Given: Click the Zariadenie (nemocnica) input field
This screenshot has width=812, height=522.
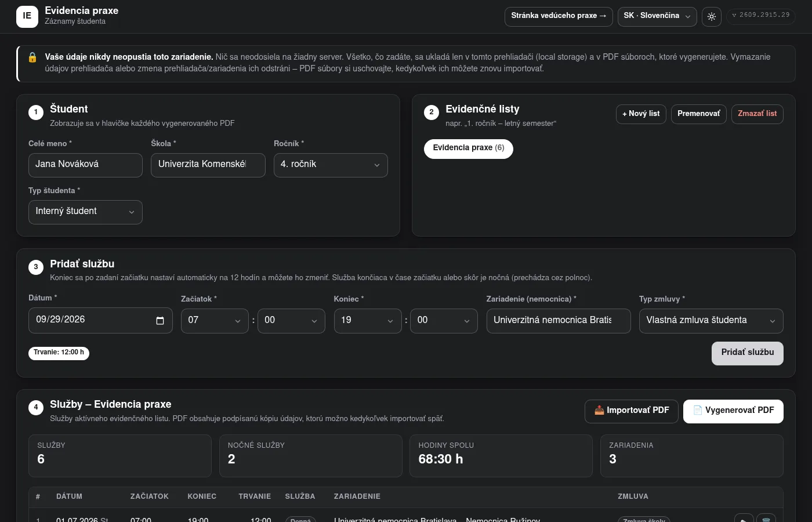Looking at the screenshot, I should (x=558, y=321).
